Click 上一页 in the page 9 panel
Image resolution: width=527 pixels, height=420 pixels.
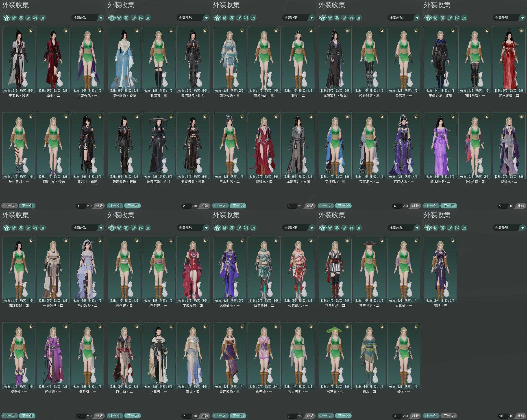coord(326,416)
